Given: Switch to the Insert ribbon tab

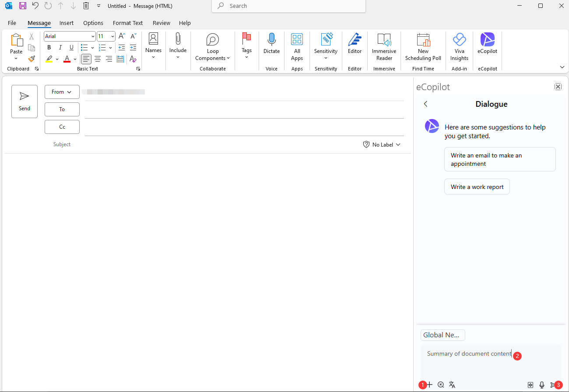Looking at the screenshot, I should 67,23.
